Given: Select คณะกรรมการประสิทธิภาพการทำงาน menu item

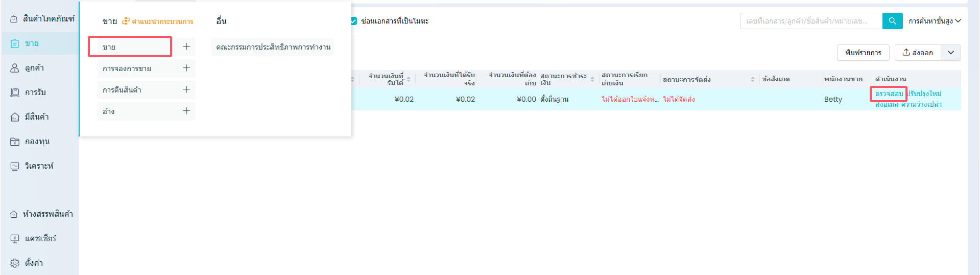Looking at the screenshot, I should (273, 47).
